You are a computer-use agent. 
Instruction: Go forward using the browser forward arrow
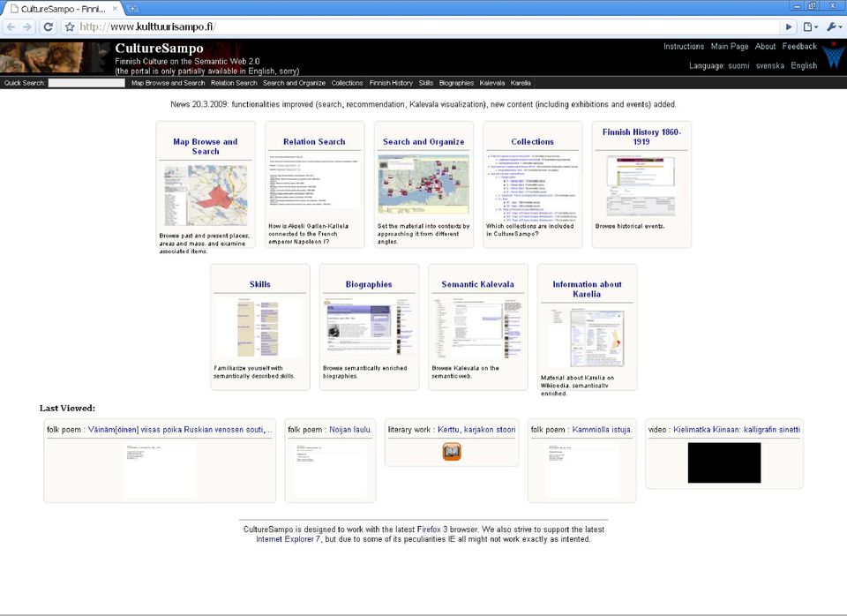[27, 26]
